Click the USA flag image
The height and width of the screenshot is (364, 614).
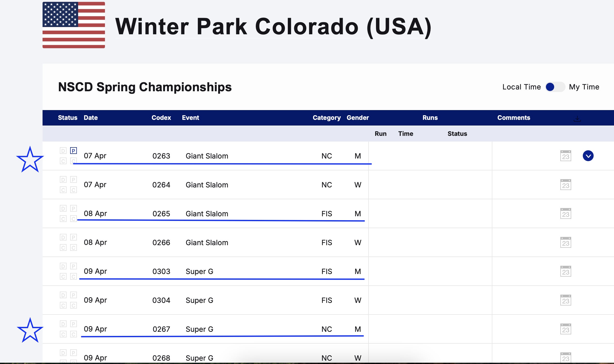(x=74, y=25)
